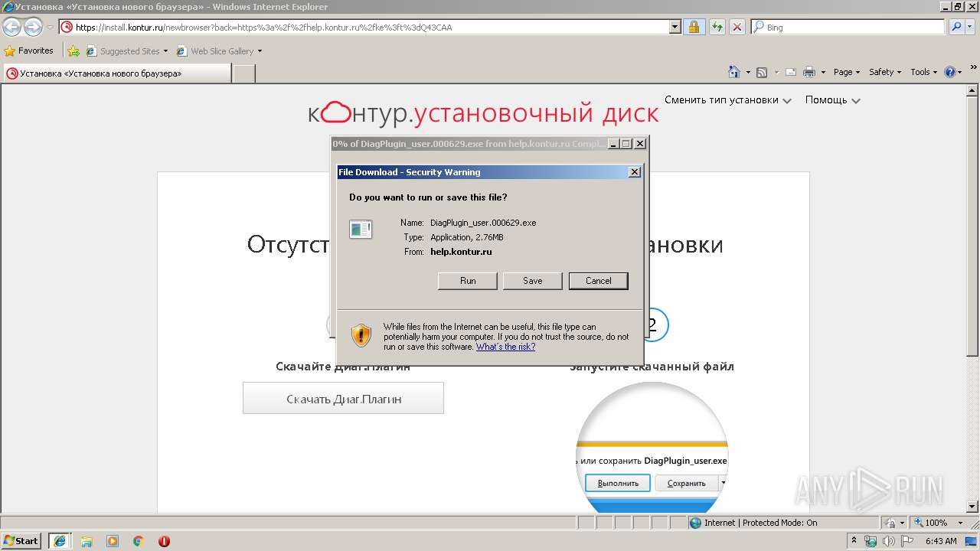Click the security shield warning icon

(x=361, y=335)
